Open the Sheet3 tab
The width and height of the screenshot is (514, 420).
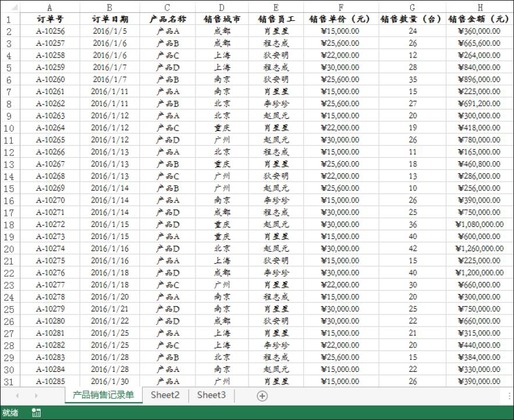pos(211,395)
